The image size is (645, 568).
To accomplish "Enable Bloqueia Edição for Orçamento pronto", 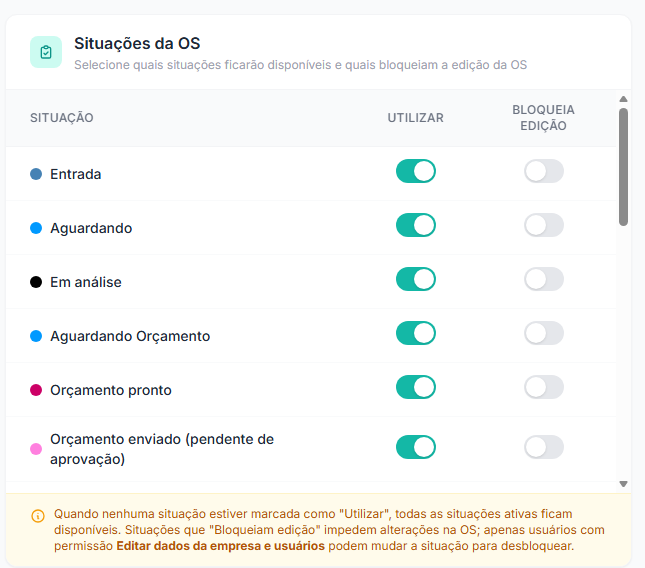I will tap(543, 387).
